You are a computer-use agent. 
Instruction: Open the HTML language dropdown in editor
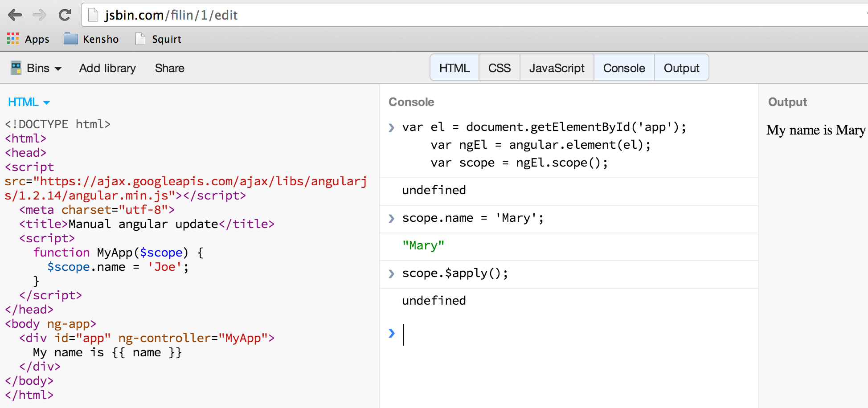[x=29, y=102]
